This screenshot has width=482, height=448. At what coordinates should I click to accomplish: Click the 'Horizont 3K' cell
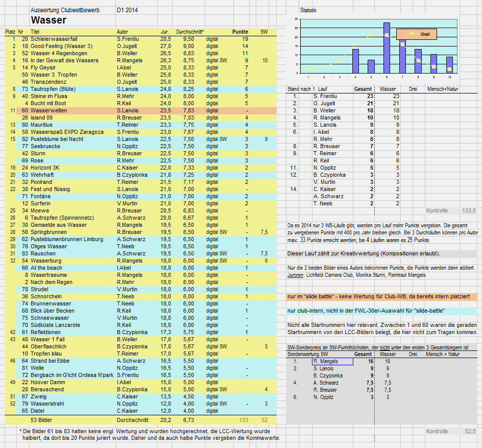click(x=45, y=168)
